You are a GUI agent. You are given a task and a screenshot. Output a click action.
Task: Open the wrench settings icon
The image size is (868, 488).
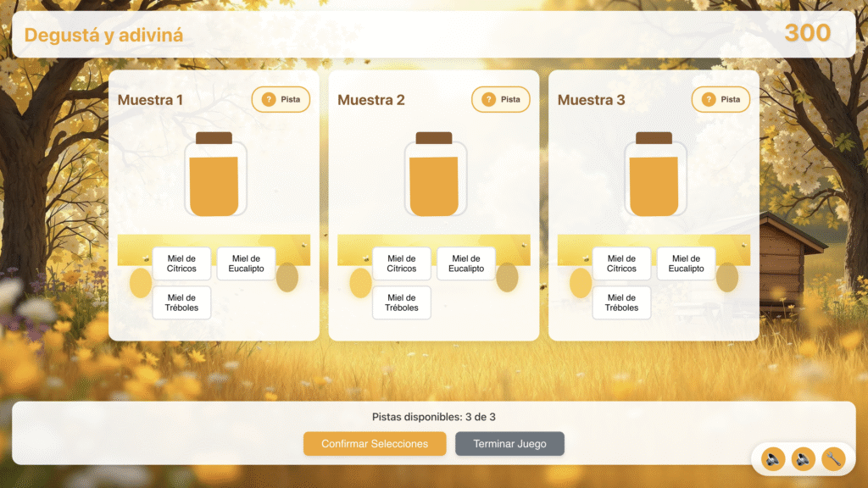[833, 458]
